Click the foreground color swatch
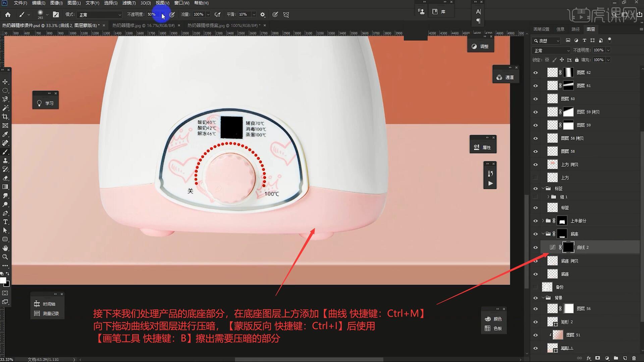The height and width of the screenshot is (362, 644). [x=3, y=280]
